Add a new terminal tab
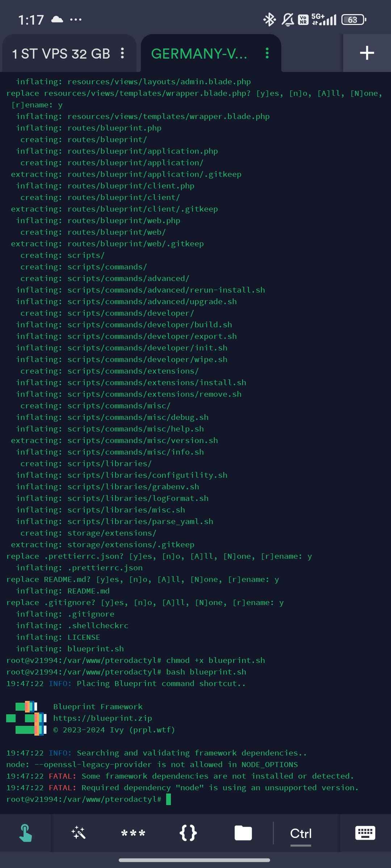The image size is (391, 868). pos(367,53)
